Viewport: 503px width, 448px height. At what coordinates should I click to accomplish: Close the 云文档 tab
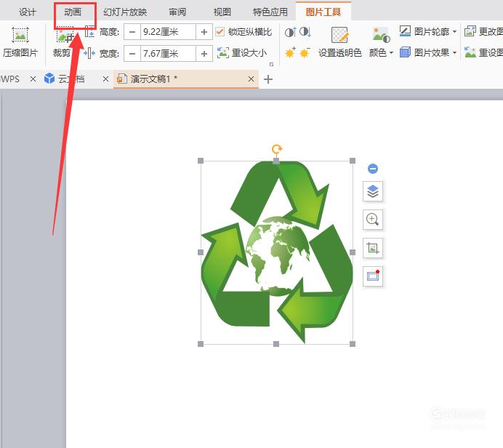[105, 79]
